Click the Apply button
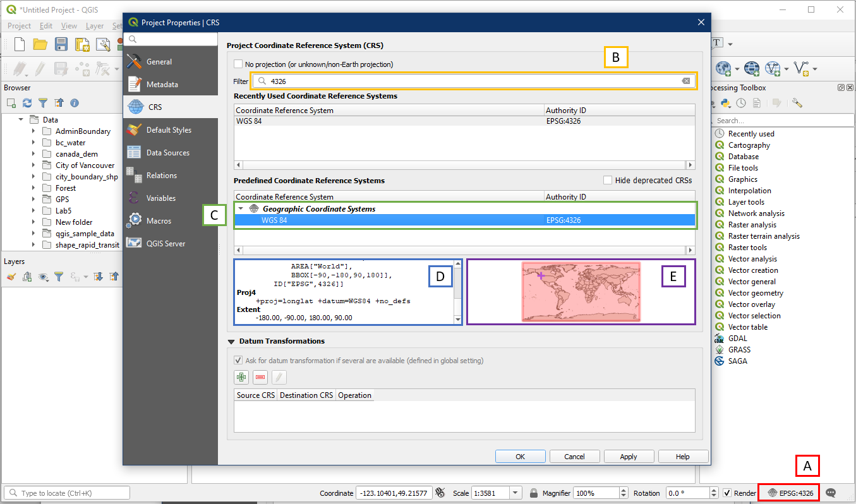 point(629,457)
